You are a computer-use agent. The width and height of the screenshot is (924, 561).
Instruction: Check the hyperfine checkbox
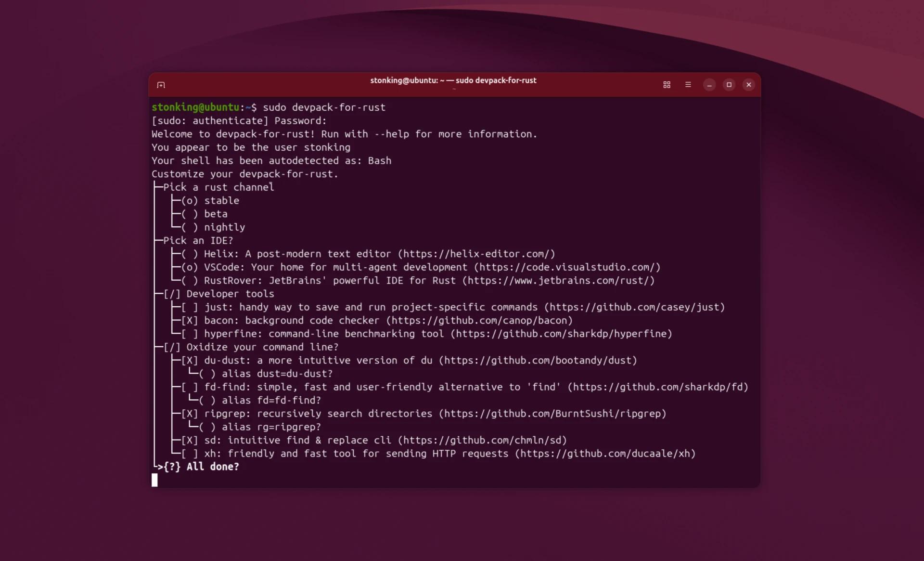[x=190, y=334]
